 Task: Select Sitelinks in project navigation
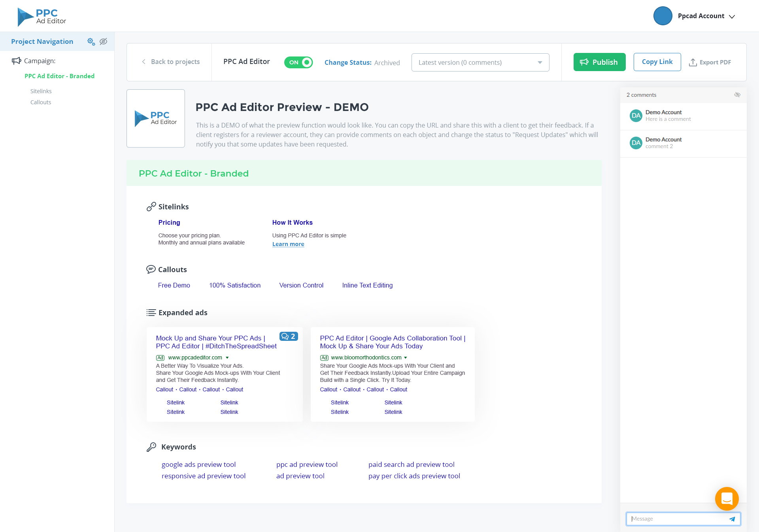point(41,91)
